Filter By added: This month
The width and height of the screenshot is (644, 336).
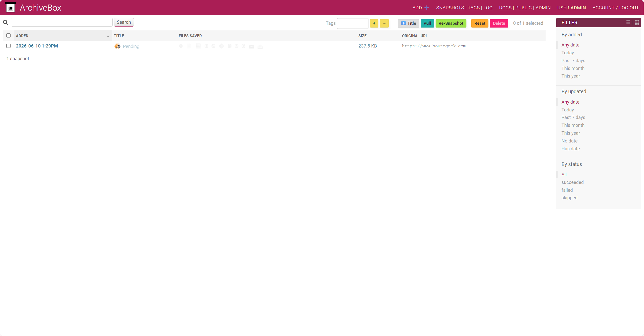573,68
